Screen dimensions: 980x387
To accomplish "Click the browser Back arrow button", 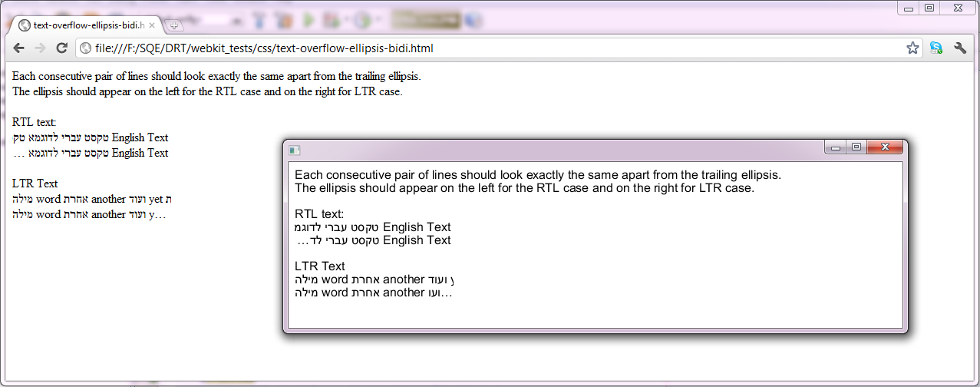I will 18,48.
